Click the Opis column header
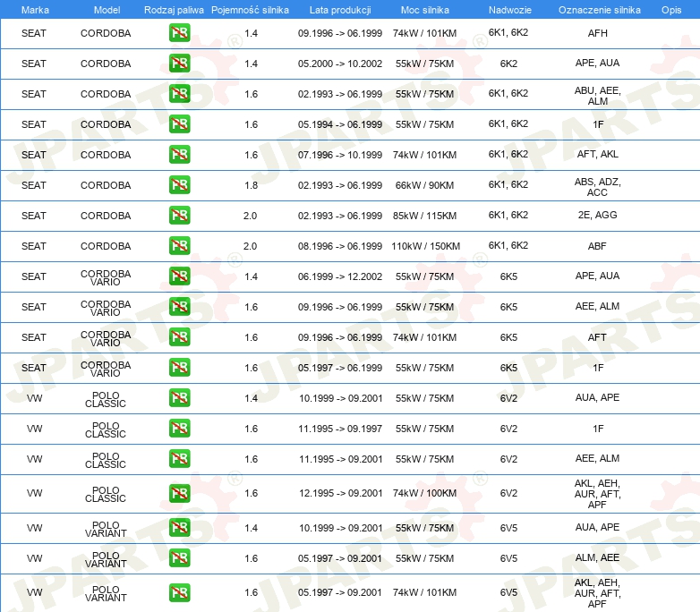 tap(671, 10)
